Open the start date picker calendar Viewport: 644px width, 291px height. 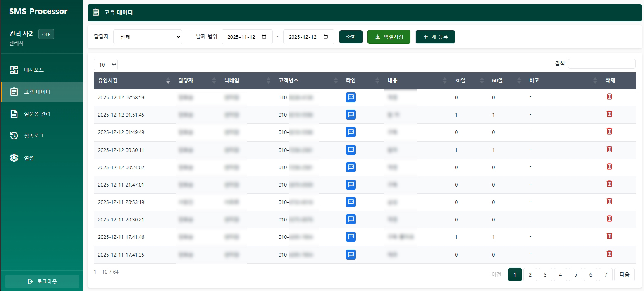tap(264, 37)
